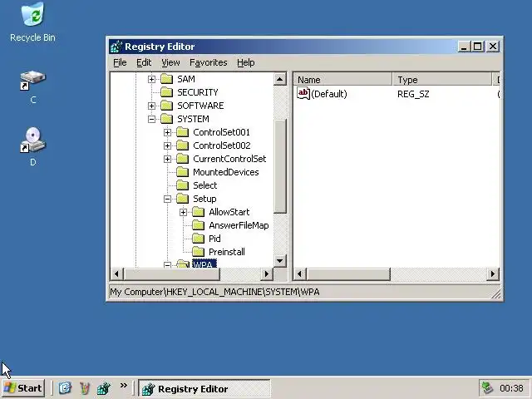Click the SAM folder icon
This screenshot has height=399, width=532.
pyautogui.click(x=166, y=79)
